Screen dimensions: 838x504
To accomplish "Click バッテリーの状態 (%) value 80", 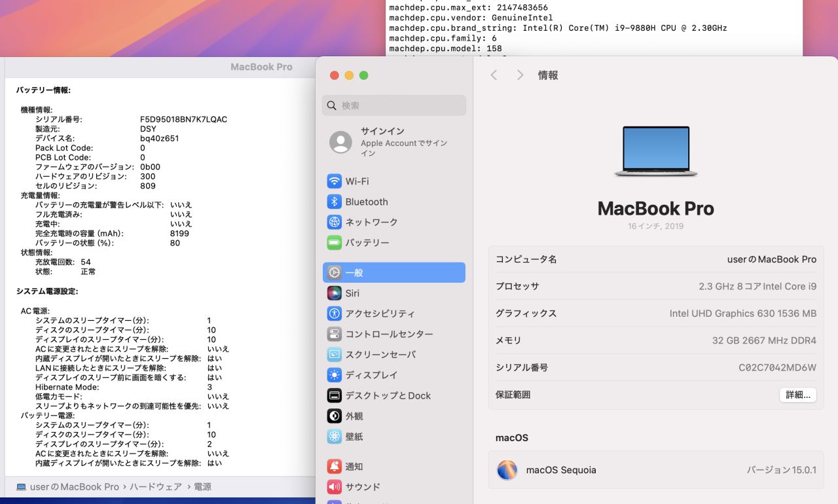I will [175, 243].
